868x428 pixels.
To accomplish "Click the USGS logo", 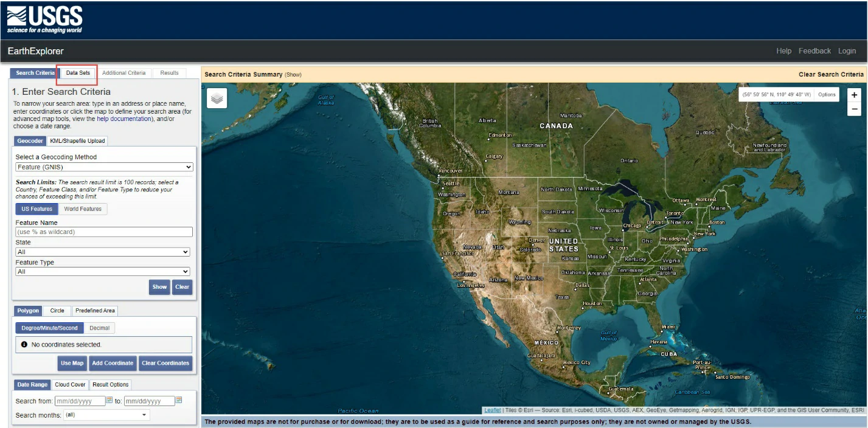I will click(44, 19).
